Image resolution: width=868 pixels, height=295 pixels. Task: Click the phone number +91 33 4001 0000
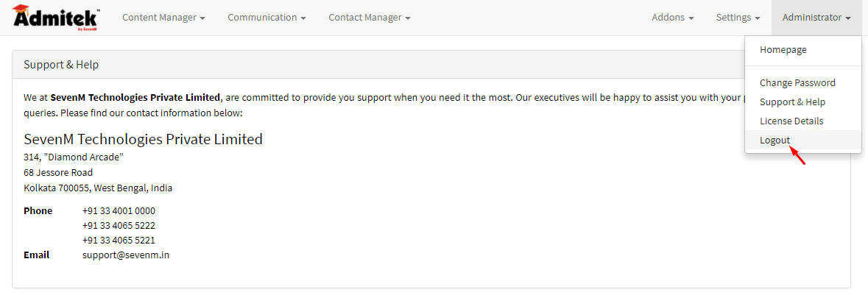(119, 211)
